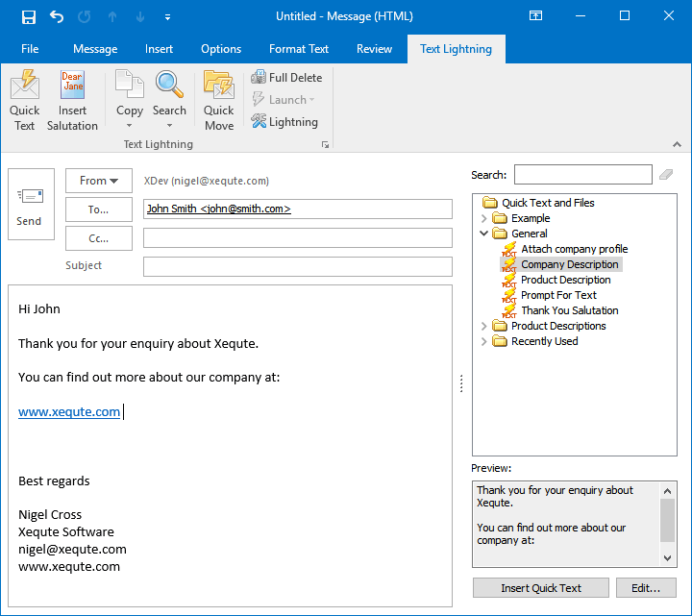The image size is (692, 616).
Task: Open Lightning settings in the ribbon
Action: tap(284, 122)
